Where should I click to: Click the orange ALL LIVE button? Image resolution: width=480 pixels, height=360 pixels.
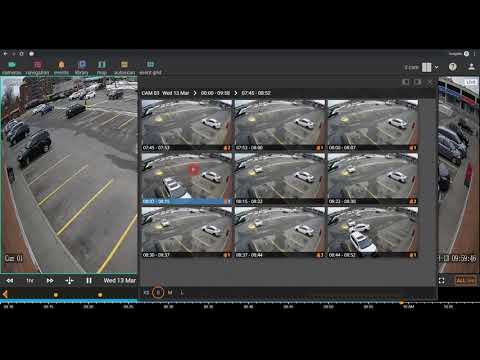coord(466,280)
